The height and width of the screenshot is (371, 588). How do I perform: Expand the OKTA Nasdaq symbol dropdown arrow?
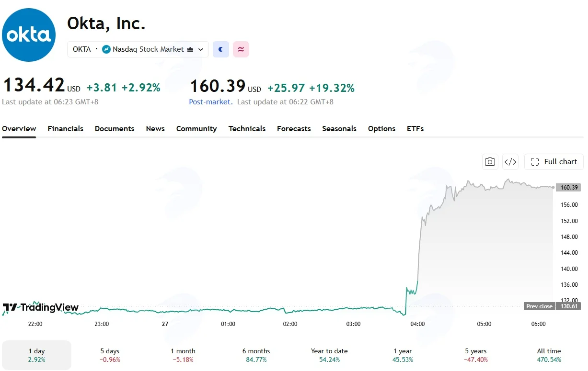[201, 49]
